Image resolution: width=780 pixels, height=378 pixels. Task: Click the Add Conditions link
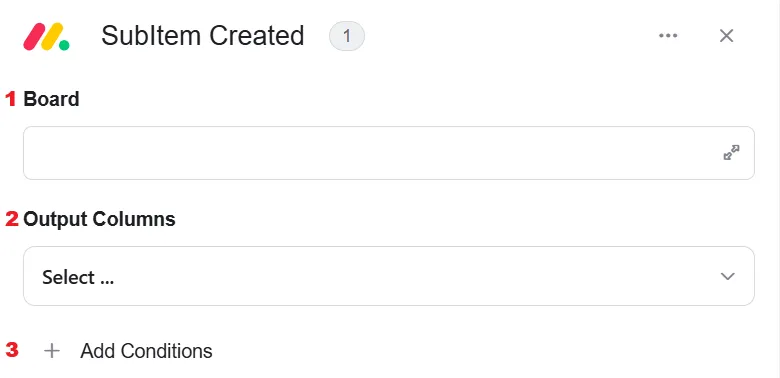point(146,351)
